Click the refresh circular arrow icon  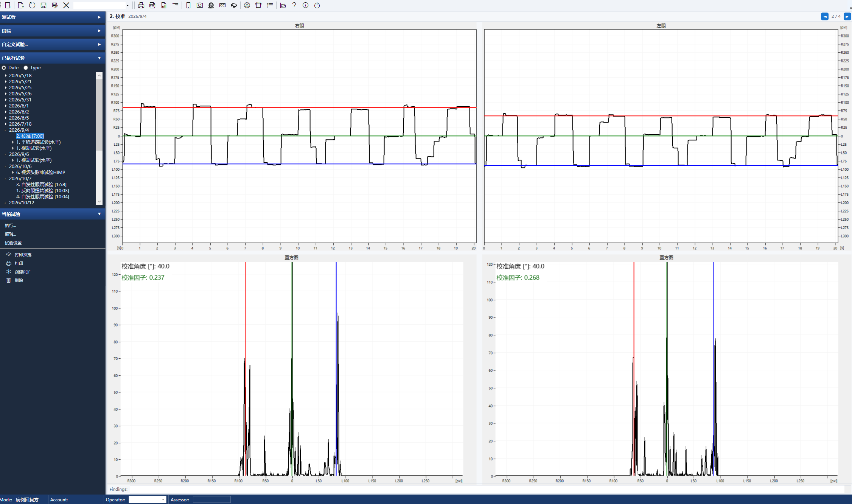coord(32,5)
